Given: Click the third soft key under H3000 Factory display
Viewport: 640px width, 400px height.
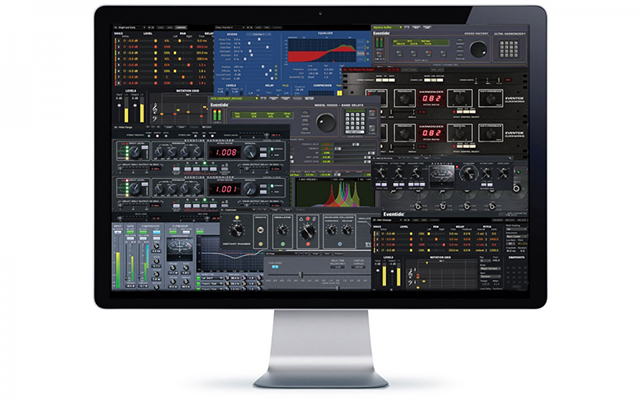Looking at the screenshot, I should pos(428,54).
